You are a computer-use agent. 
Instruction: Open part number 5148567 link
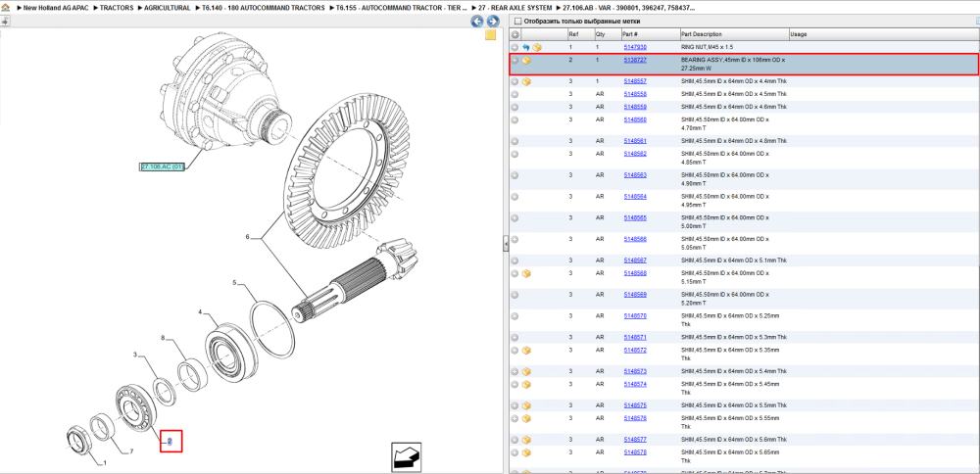pyautogui.click(x=635, y=260)
